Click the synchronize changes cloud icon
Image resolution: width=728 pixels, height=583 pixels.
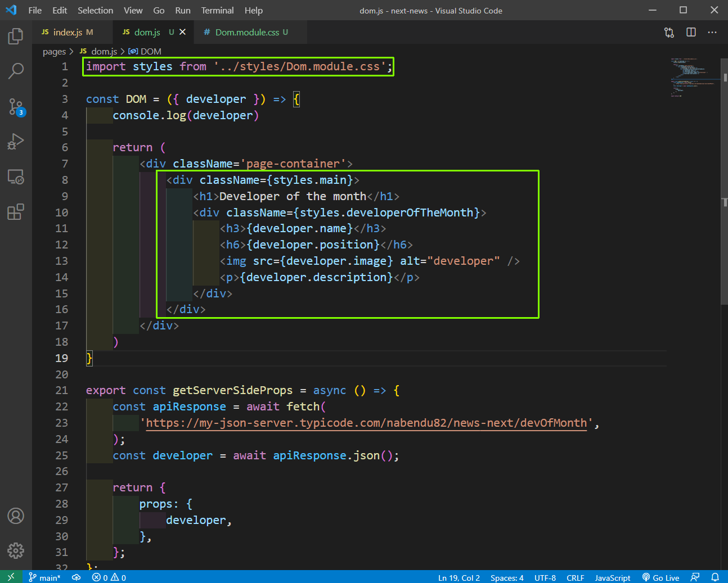[x=77, y=577]
